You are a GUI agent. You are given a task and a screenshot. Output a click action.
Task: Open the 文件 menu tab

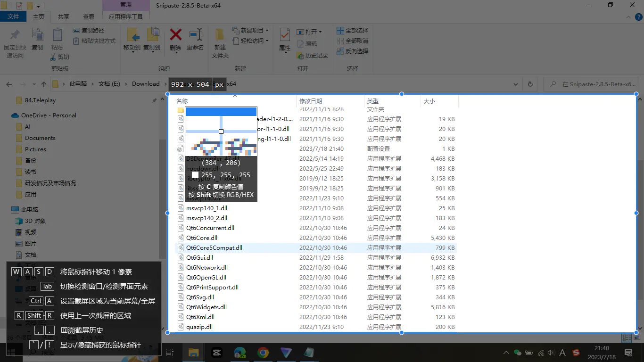click(13, 16)
